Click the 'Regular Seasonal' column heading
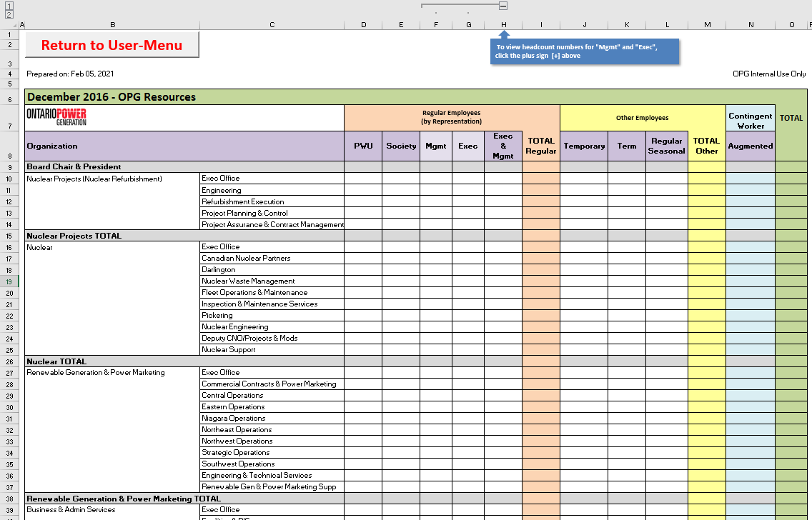This screenshot has width=812, height=520. [x=667, y=146]
